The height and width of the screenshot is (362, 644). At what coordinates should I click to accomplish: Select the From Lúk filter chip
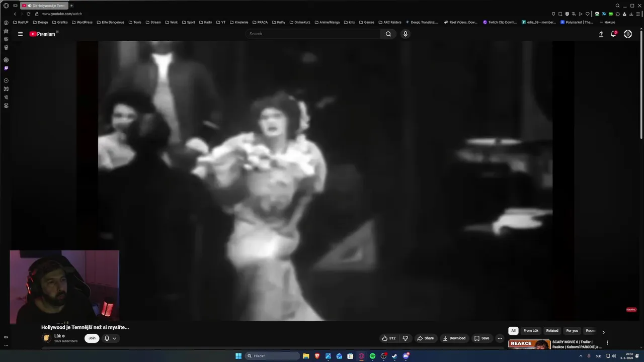[x=531, y=331]
